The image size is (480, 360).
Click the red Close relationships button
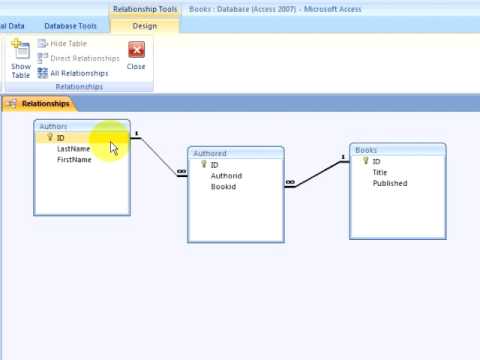(x=136, y=50)
